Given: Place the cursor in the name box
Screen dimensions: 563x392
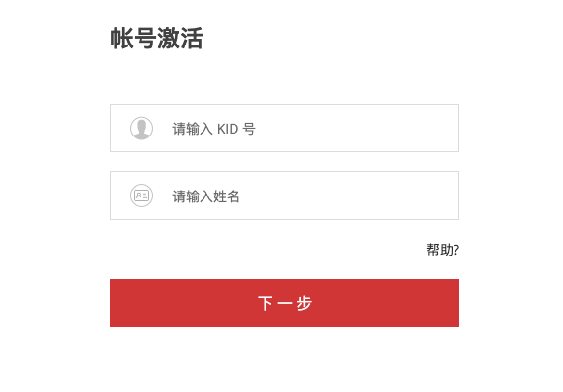Looking at the screenshot, I should (x=285, y=196).
